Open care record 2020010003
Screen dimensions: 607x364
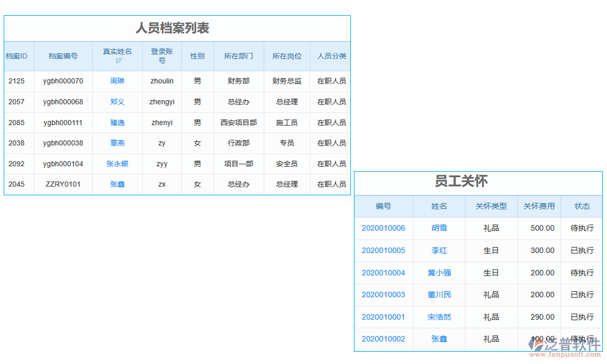383,295
